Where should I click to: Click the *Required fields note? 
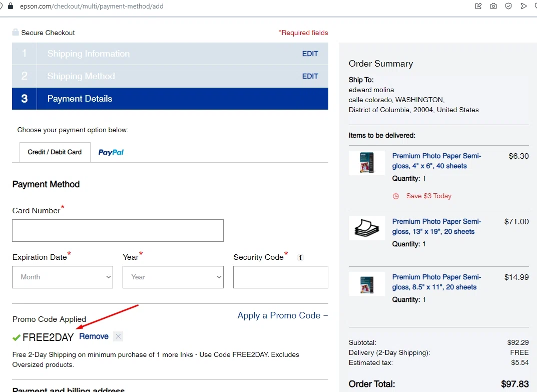click(303, 33)
